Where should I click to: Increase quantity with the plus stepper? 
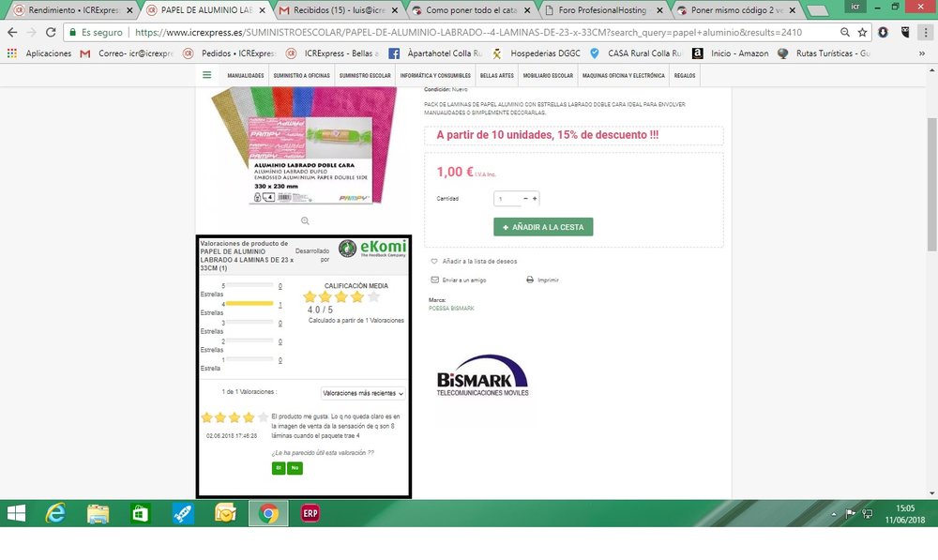pyautogui.click(x=535, y=198)
